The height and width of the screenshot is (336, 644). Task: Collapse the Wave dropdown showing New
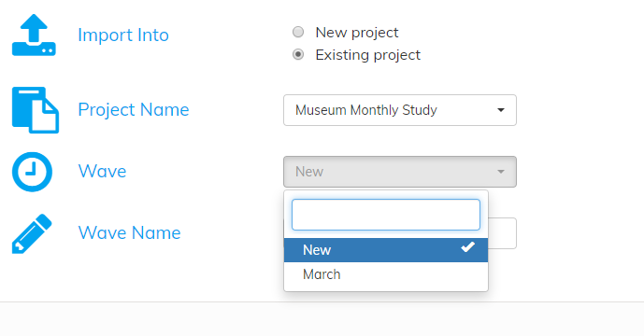click(x=400, y=172)
